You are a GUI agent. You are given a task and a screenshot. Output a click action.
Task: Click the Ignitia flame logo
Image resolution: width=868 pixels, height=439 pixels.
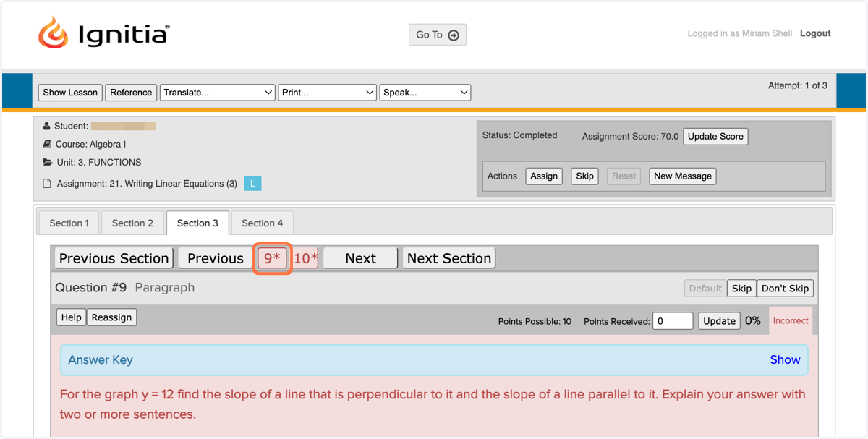coord(53,33)
